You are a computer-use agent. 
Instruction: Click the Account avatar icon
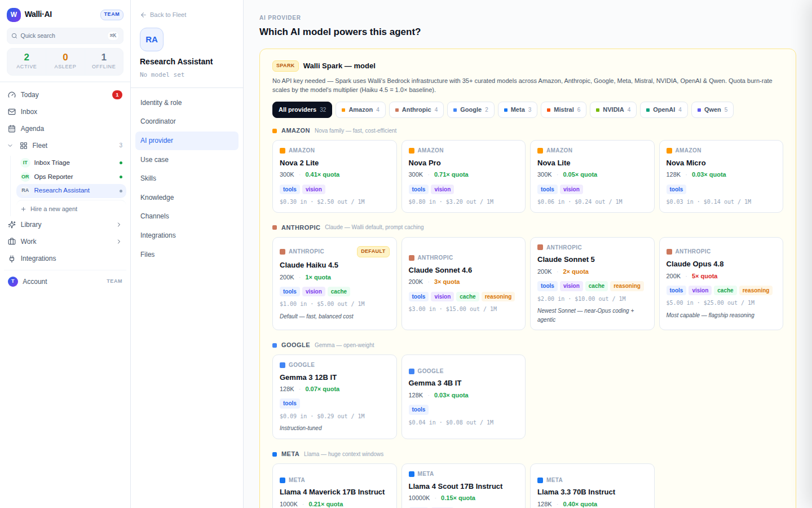pyautogui.click(x=13, y=282)
